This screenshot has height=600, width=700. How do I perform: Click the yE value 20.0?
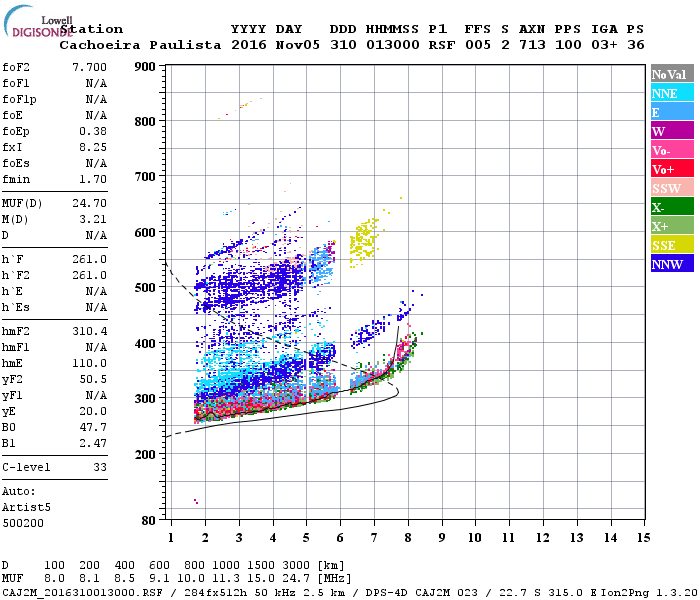(x=93, y=412)
